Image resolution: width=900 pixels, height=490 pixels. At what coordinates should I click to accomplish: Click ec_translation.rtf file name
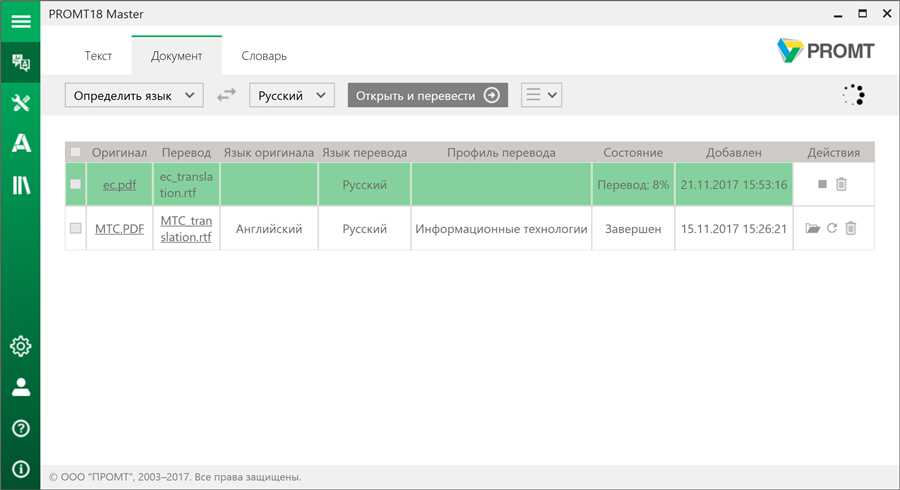point(186,185)
